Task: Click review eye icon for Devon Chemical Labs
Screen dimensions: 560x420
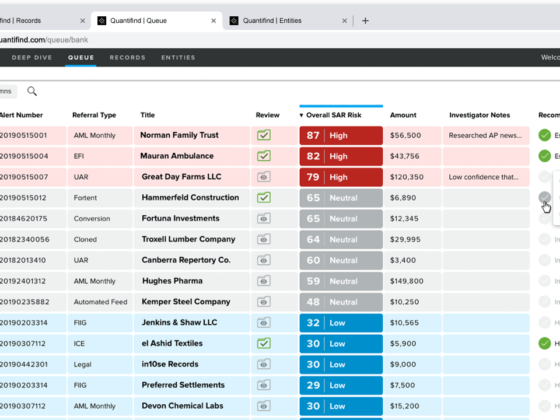Action: pyautogui.click(x=264, y=406)
